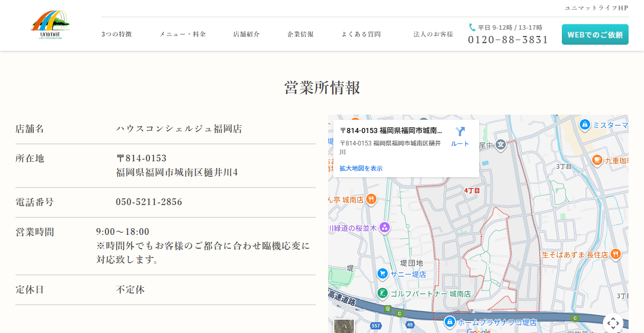Click the 九重珈琲 coffee cup marker

(x=596, y=160)
